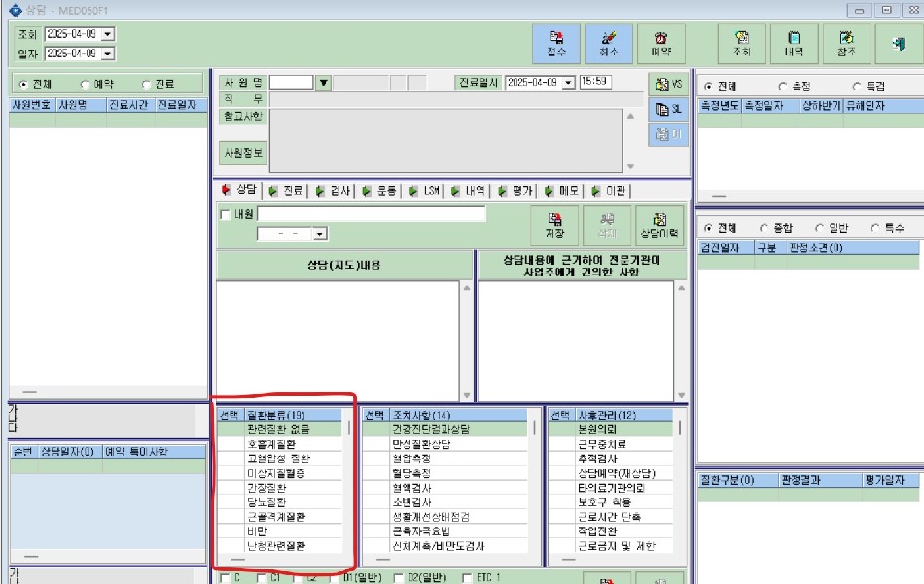Open the 예약 alarm clock icon

click(661, 44)
